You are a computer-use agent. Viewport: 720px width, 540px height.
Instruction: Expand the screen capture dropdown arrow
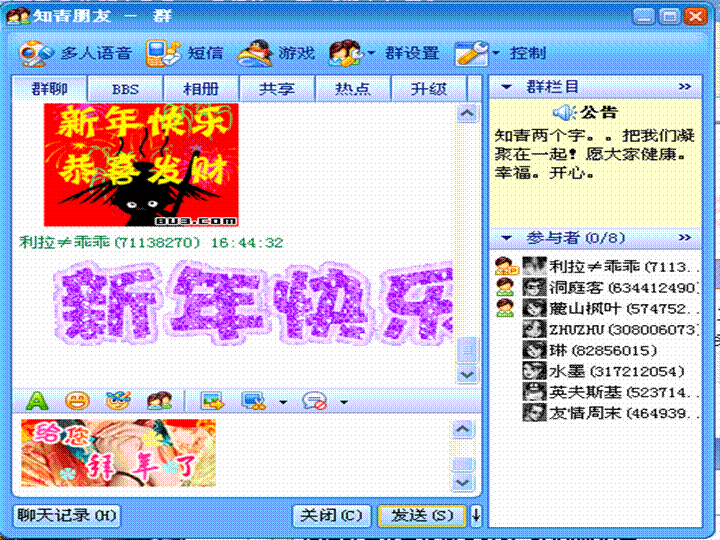[x=283, y=402]
